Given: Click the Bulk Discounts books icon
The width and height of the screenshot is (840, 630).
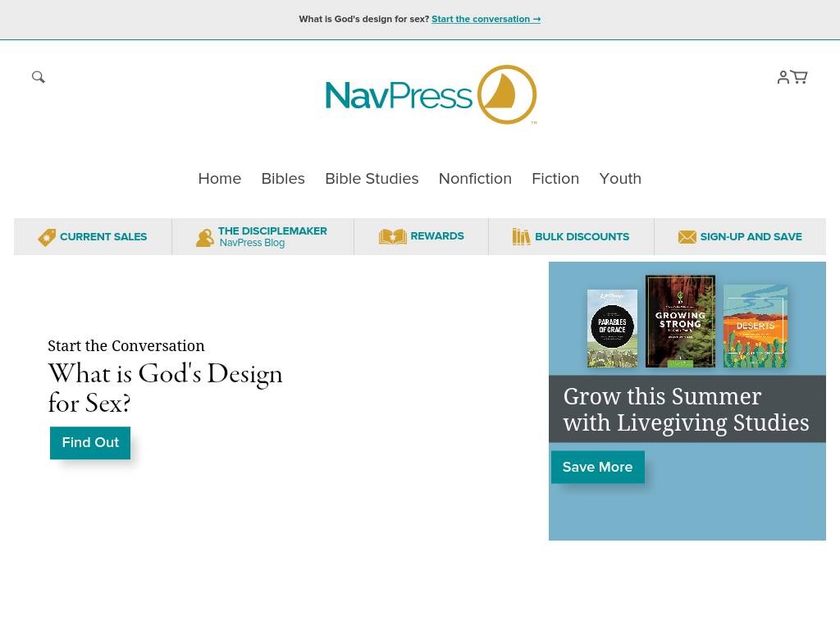Looking at the screenshot, I should (x=521, y=237).
